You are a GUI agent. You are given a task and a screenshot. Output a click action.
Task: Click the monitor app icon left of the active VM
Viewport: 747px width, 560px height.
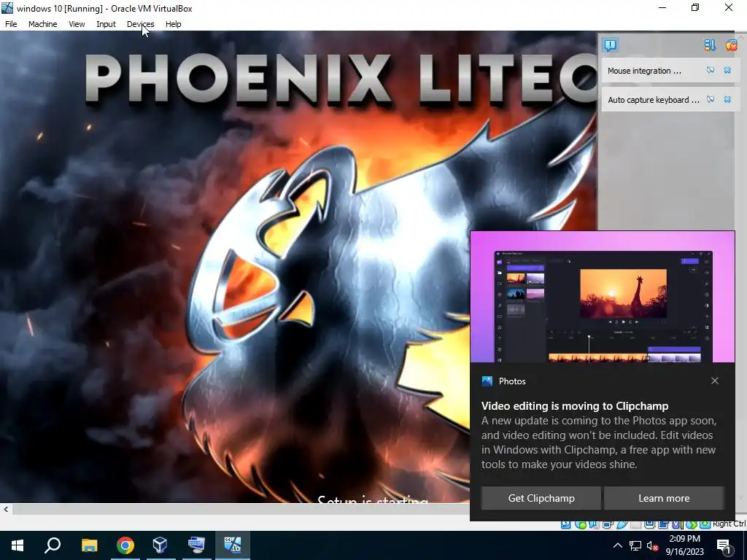click(196, 545)
